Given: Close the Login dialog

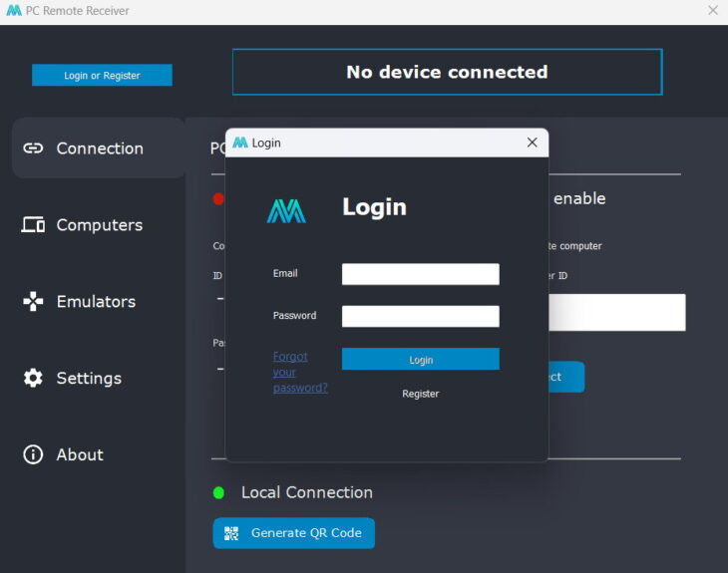Looking at the screenshot, I should click(x=533, y=143).
